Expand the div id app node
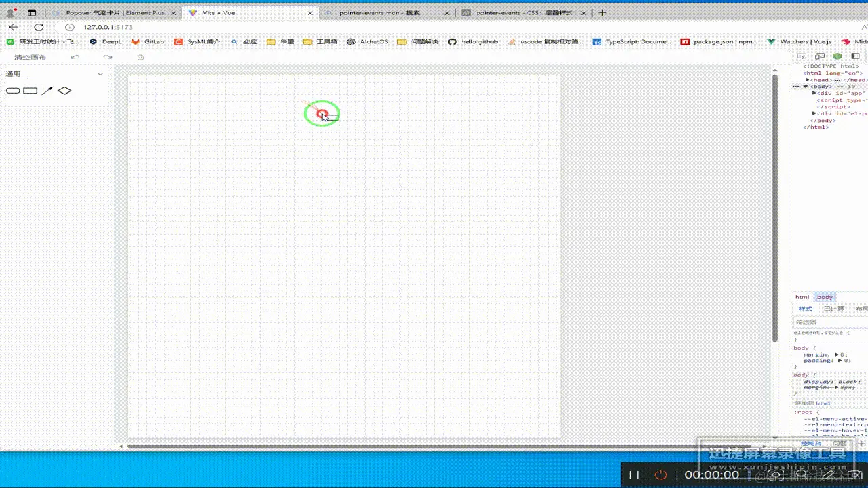 [x=814, y=93]
